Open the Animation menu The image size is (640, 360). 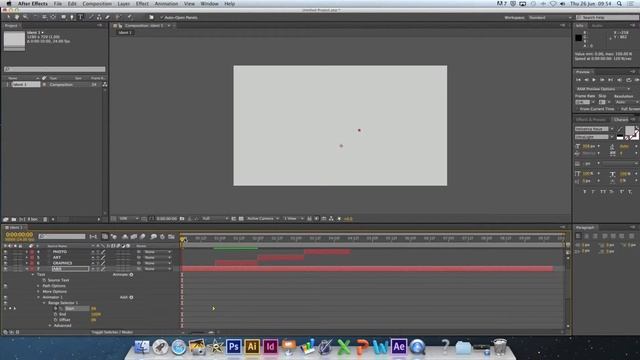point(166,4)
